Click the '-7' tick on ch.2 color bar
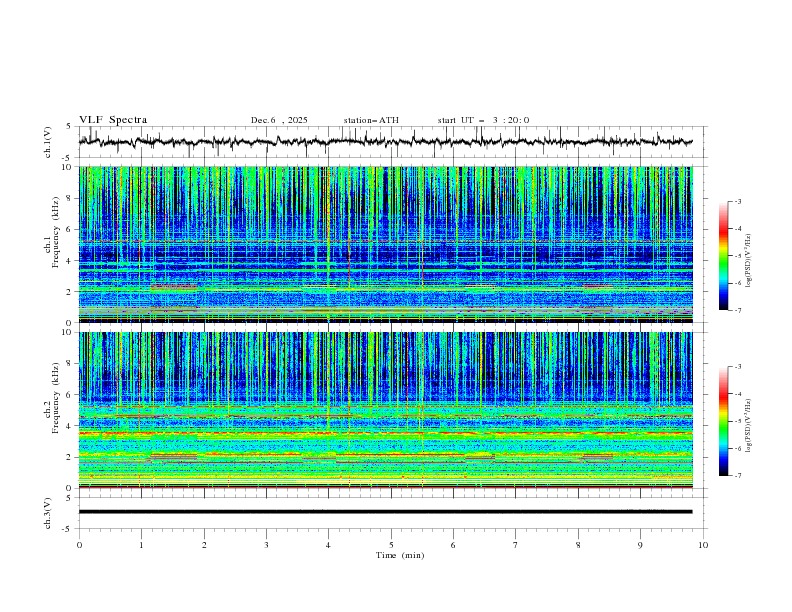Screen dimensions: 792x612 (737, 475)
